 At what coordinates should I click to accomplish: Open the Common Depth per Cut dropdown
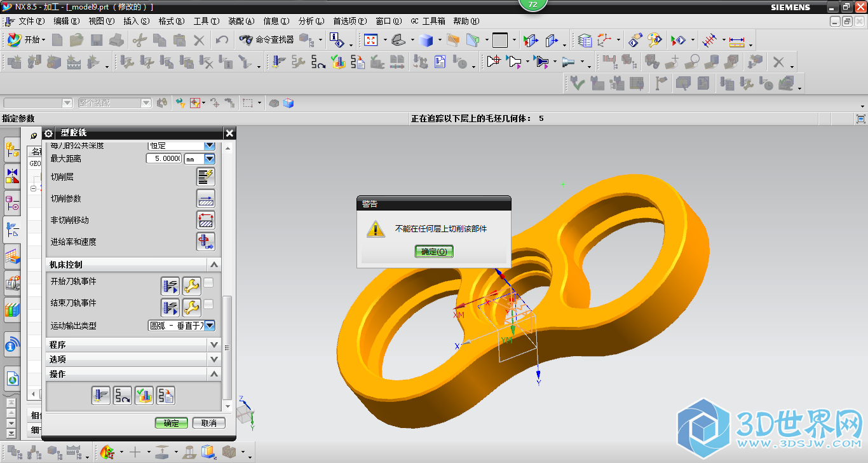pyautogui.click(x=209, y=145)
